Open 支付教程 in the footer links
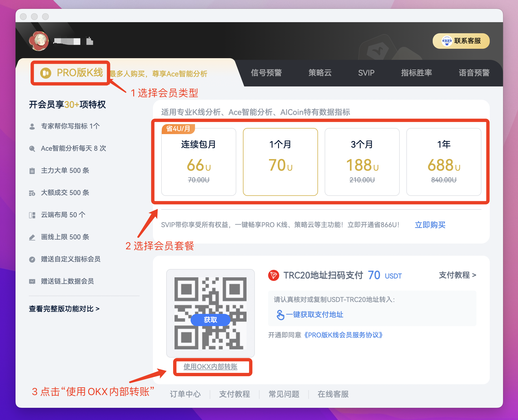Image resolution: width=518 pixels, height=420 pixels. 235,394
